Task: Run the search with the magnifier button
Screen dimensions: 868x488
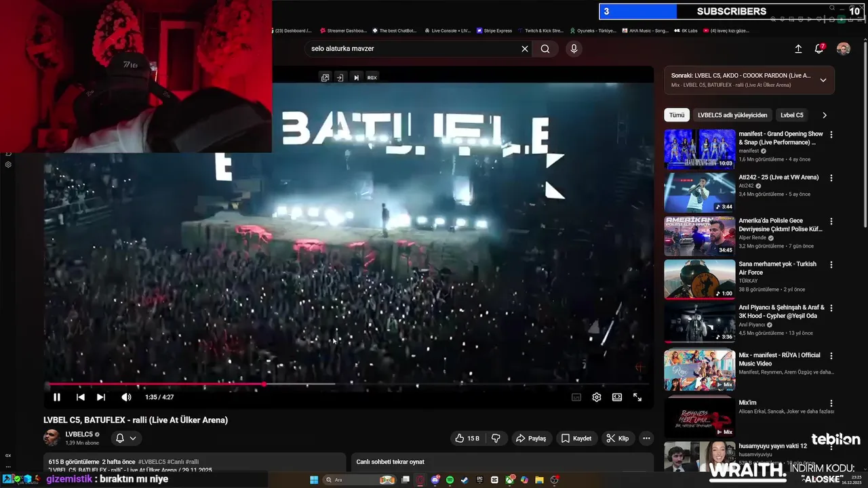Action: pyautogui.click(x=545, y=49)
